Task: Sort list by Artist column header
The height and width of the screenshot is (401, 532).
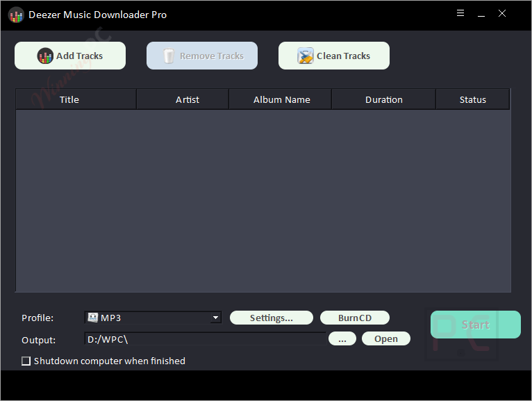Action: click(x=183, y=99)
